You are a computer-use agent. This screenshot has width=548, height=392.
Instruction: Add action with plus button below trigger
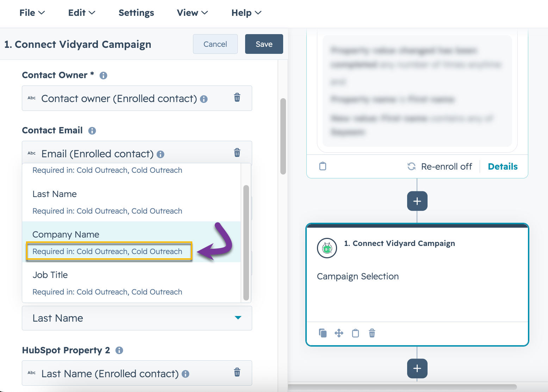pyautogui.click(x=417, y=201)
